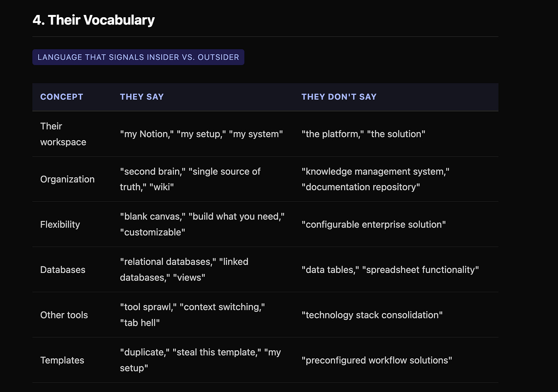Image resolution: width=558 pixels, height=392 pixels.
Task: Click the '4. Their Vocabulary' heading
Action: click(x=94, y=20)
